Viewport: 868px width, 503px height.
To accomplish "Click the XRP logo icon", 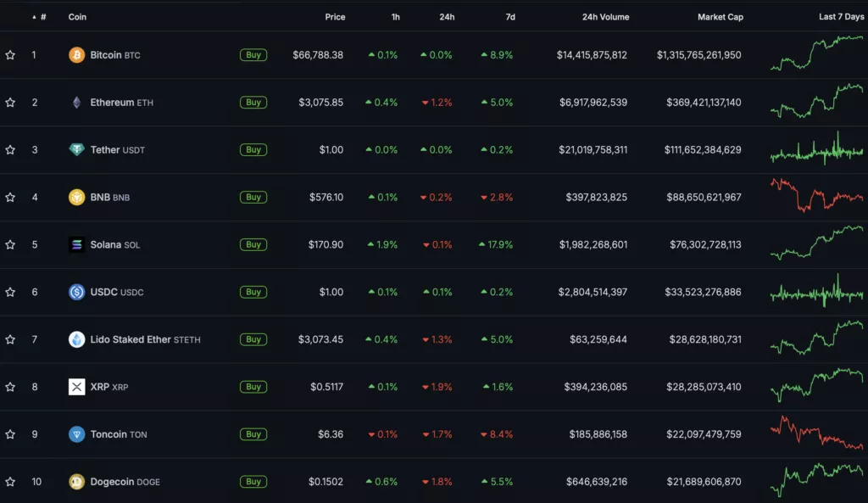I will [76, 387].
